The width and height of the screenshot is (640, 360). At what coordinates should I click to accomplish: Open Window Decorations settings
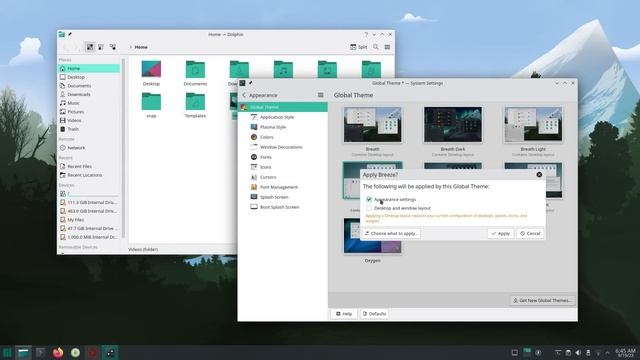282,147
